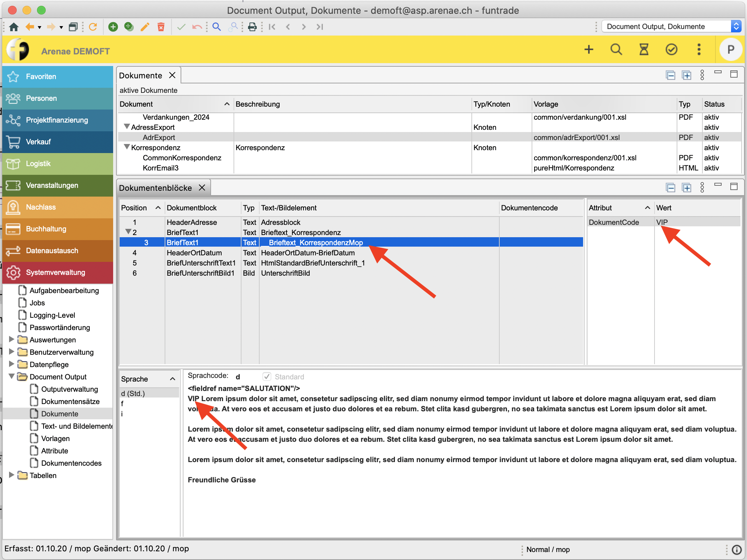Toggle the Standard checkbox
Image resolution: width=747 pixels, height=560 pixels.
(267, 376)
